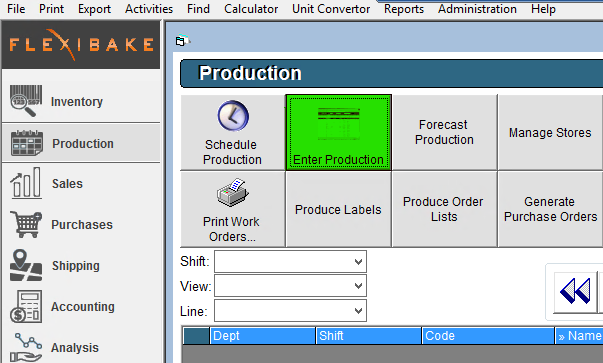
Task: Open the Sales bar chart icon
Action: [x=26, y=183]
